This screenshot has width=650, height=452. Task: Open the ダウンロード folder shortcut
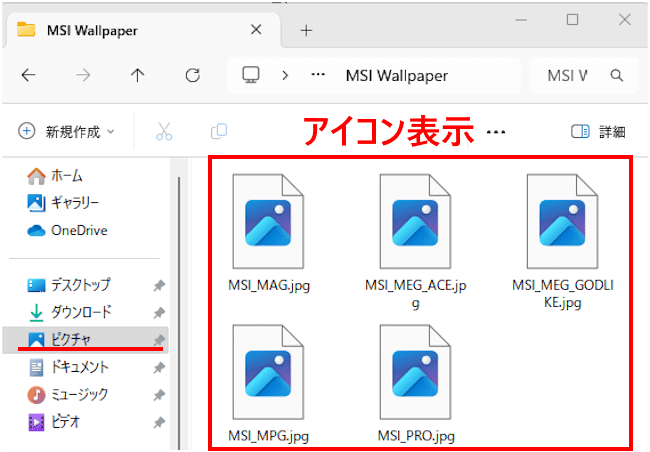pos(70,312)
